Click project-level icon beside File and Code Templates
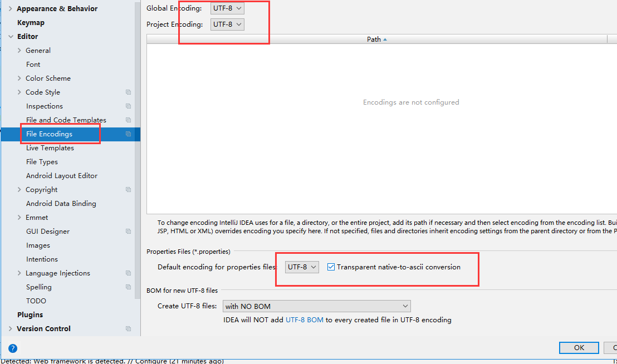This screenshot has height=364, width=617. [x=128, y=120]
